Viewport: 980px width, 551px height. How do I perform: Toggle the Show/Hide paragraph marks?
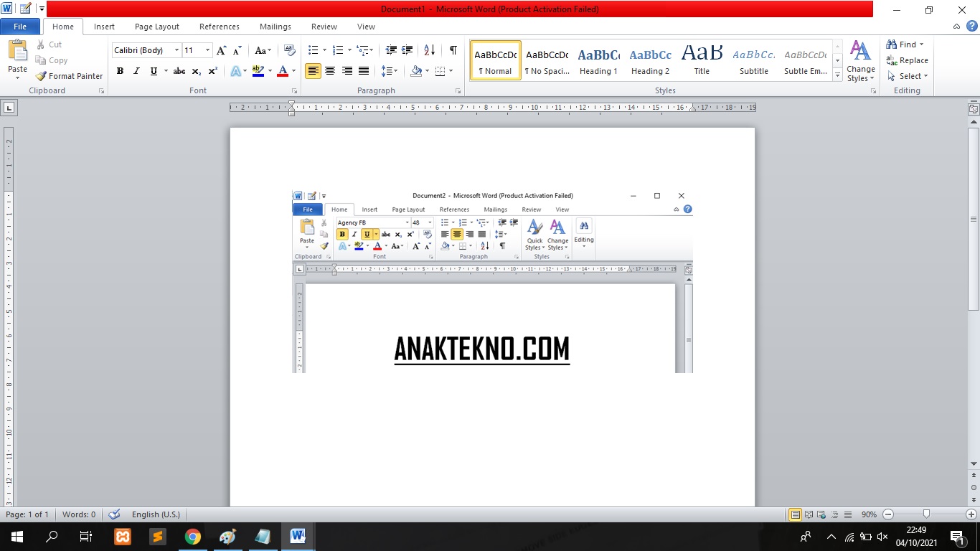tap(451, 51)
